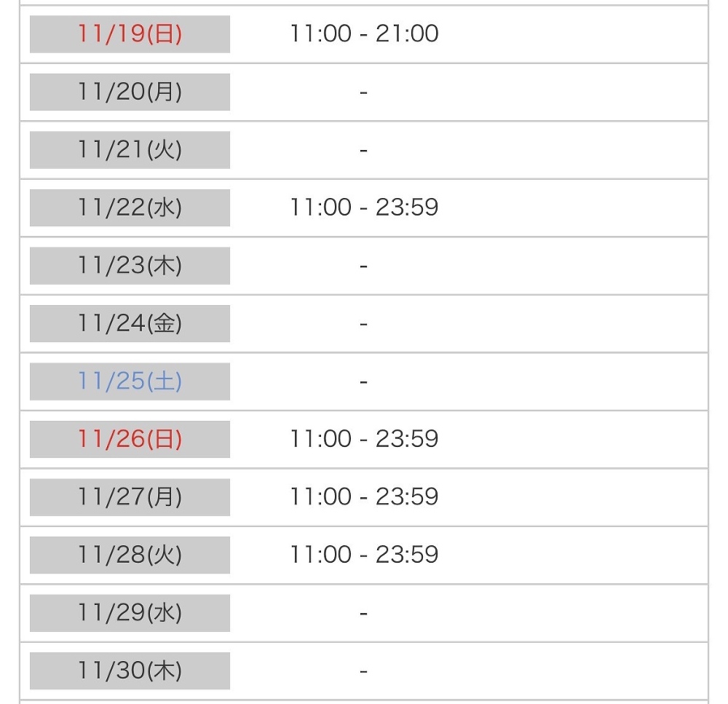Screen dimensions: 728x704
Task: Click the 11/27 row's 11:00 - 23:59 time
Action: click(x=364, y=497)
